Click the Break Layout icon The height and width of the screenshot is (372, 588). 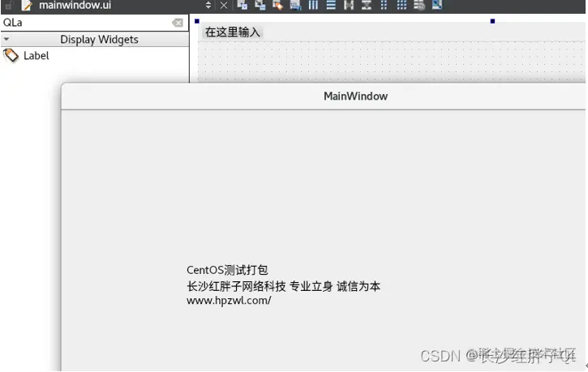419,5
